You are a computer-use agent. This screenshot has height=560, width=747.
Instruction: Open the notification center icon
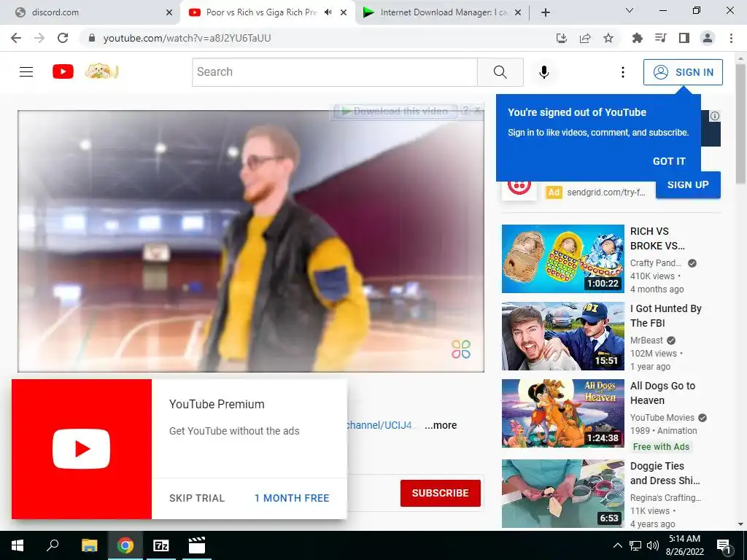(723, 545)
